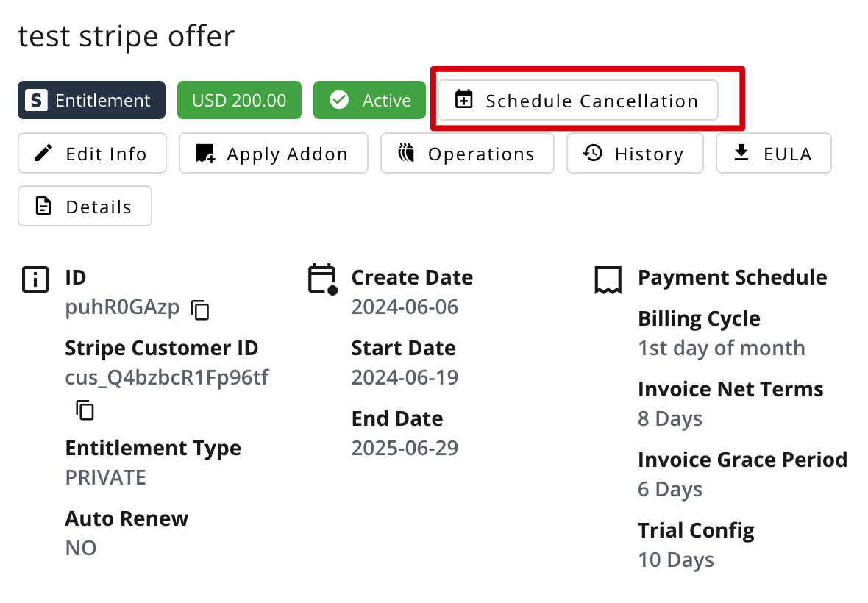Click the calendar-plus icon on Schedule Cancellation
Image resolution: width=868 pixels, height=603 pixels.
click(x=463, y=99)
